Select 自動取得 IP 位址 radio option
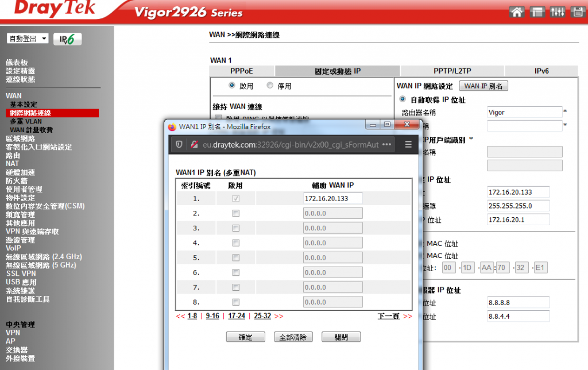Image resolution: width=588 pixels, height=370 pixels. coord(403,99)
